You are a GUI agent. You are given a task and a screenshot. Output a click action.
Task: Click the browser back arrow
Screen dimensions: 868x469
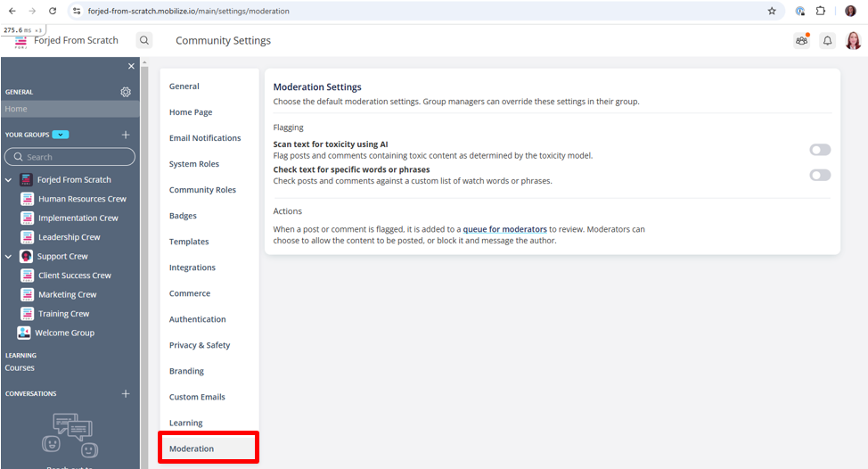pyautogui.click(x=12, y=11)
